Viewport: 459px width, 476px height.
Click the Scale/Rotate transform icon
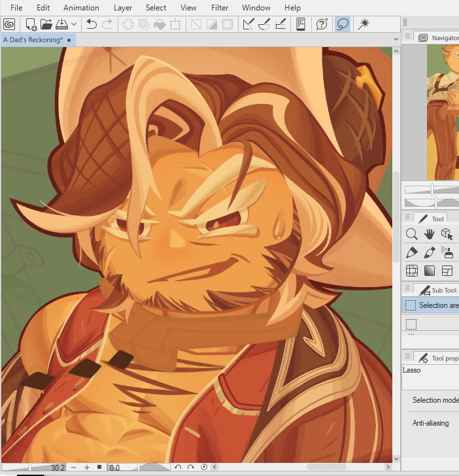coord(175,24)
